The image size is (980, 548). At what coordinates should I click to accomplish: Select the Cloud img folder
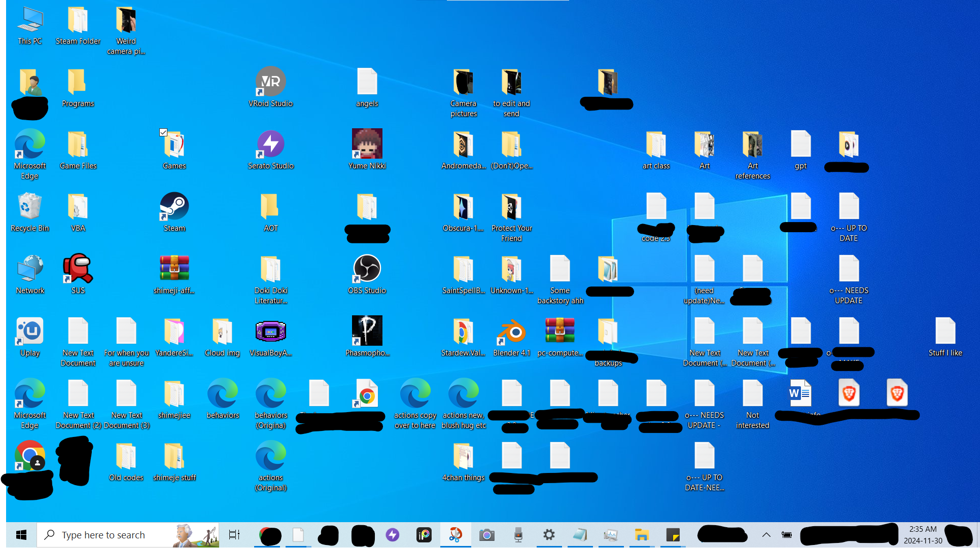pos(222,337)
